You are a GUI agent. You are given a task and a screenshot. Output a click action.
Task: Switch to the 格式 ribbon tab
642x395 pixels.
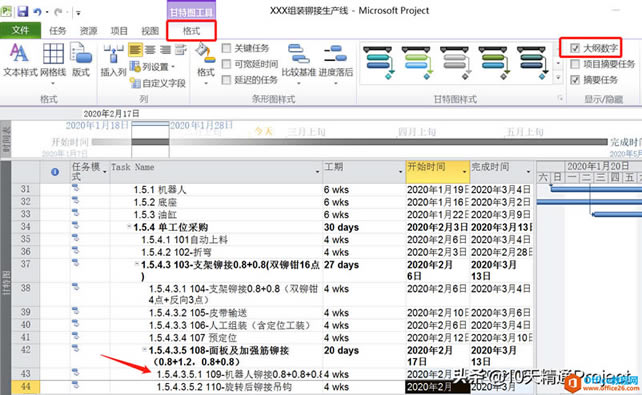click(x=191, y=31)
